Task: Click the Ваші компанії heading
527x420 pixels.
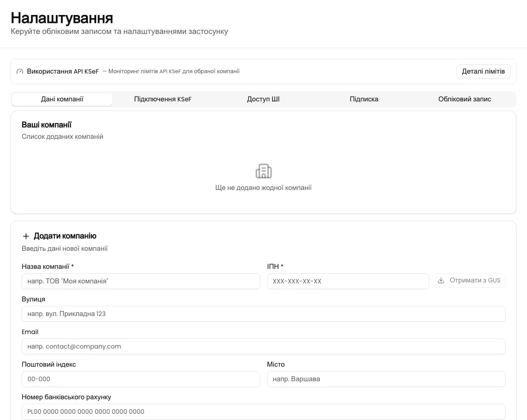Action: 47,125
